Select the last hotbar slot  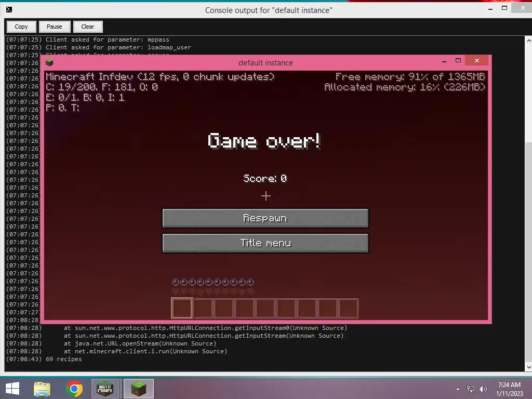349,309
